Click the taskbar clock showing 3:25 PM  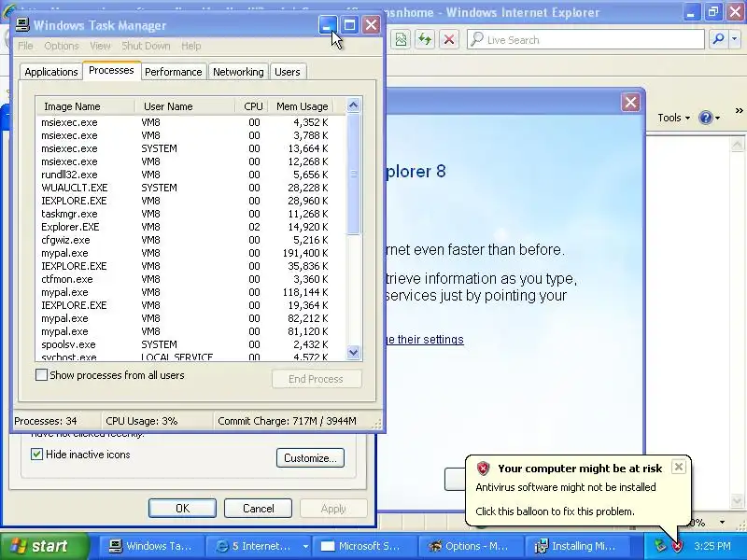point(712,546)
